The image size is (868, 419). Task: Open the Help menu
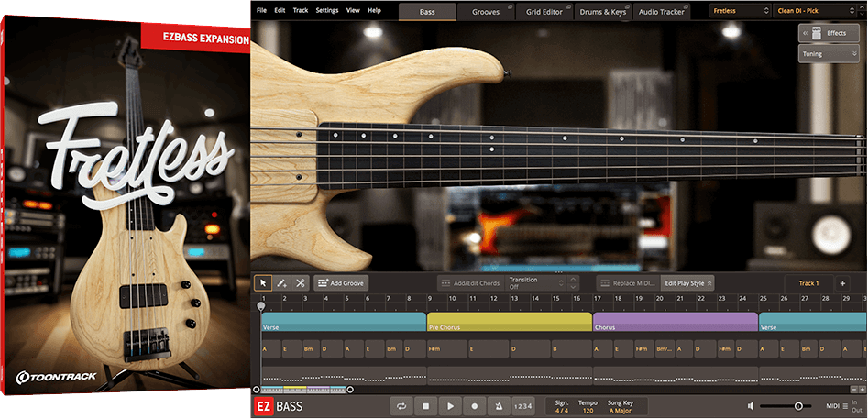coord(374,10)
